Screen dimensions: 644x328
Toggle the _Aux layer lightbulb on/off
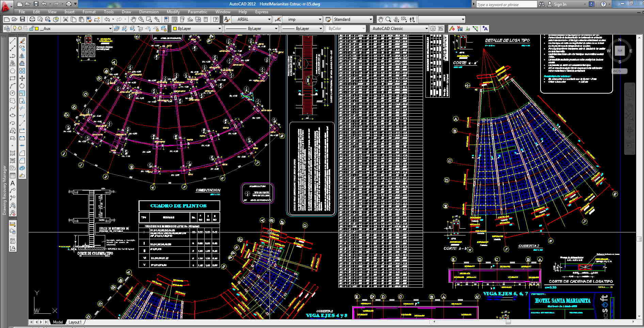pos(15,29)
